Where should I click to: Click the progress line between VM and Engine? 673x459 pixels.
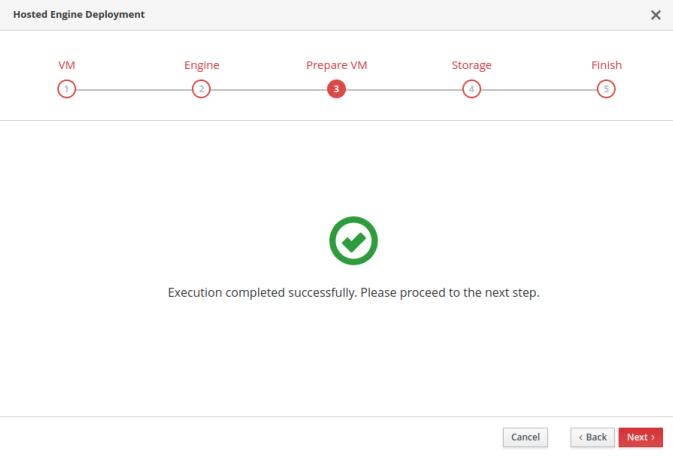(134, 90)
